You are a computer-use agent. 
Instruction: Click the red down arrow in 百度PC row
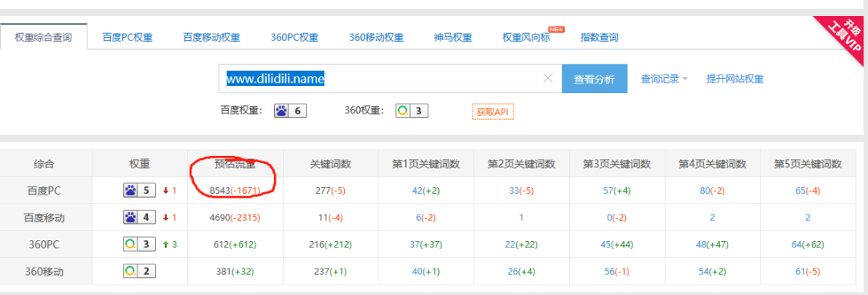click(x=166, y=191)
